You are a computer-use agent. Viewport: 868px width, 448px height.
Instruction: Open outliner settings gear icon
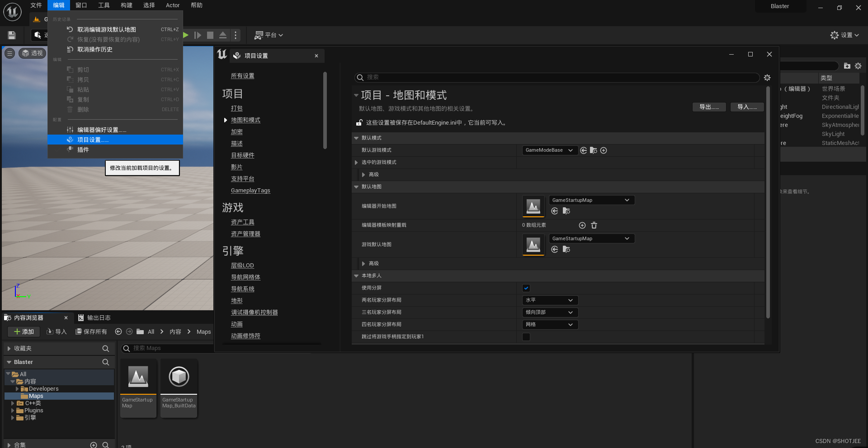pyautogui.click(x=858, y=66)
